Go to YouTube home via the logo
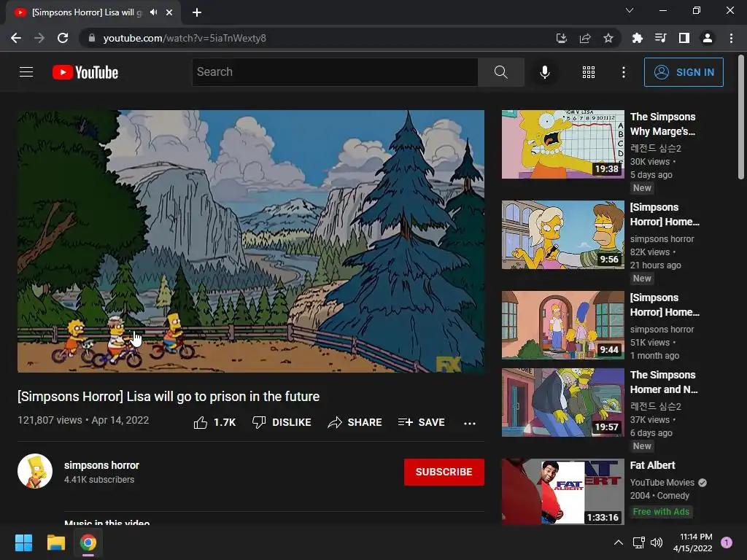 tap(85, 72)
